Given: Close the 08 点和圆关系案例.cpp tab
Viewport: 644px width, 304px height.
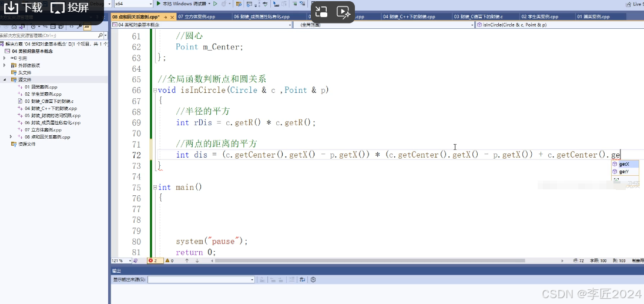Looking at the screenshot, I should coord(171,17).
